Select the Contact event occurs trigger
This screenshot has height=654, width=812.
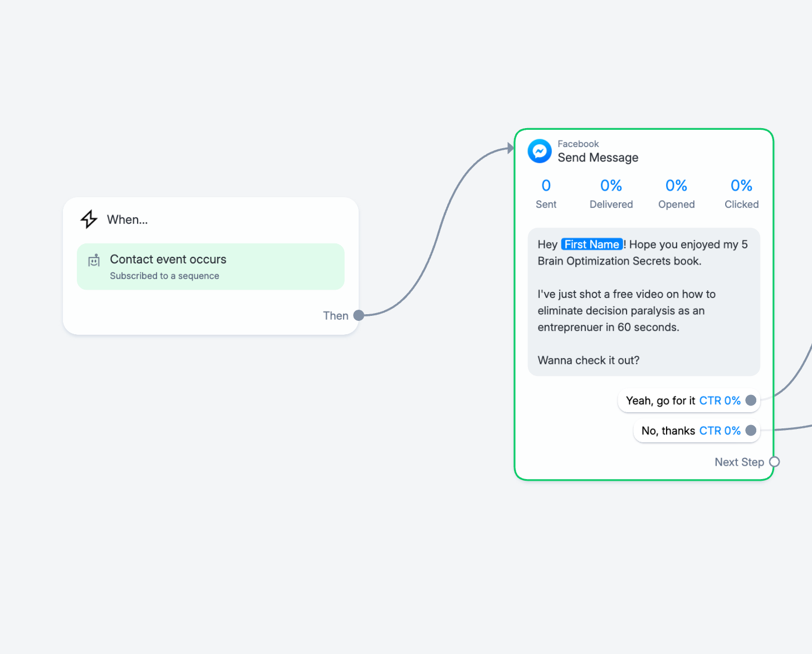click(211, 266)
